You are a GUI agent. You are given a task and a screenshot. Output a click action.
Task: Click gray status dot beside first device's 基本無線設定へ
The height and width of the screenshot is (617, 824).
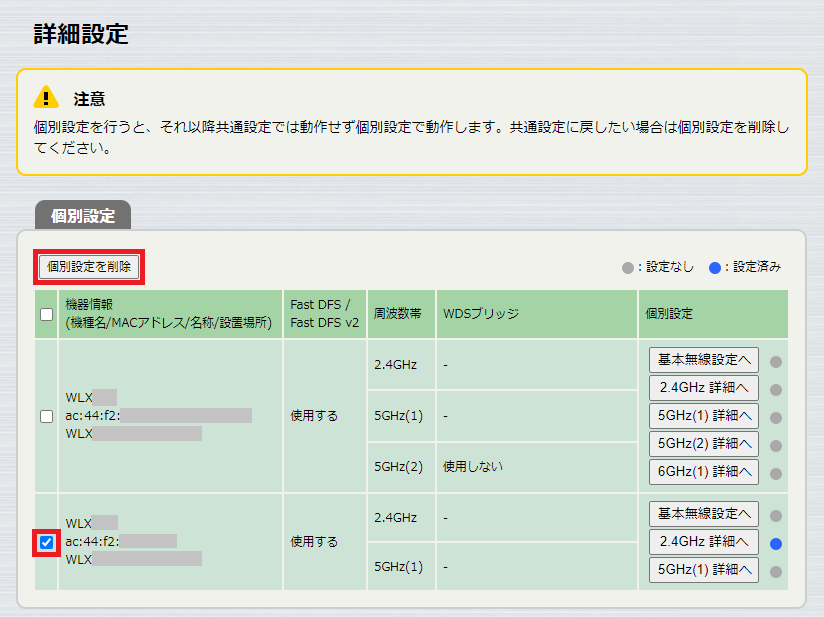[x=776, y=361]
